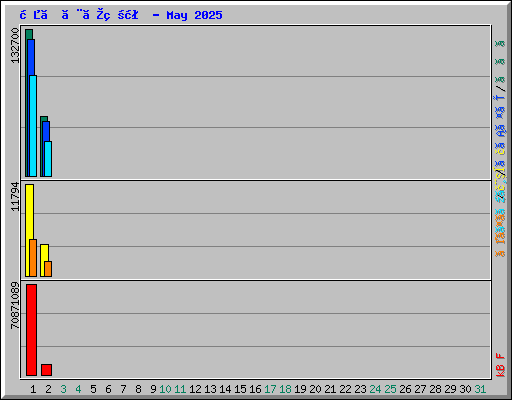Click the orange bar for day 1
This screenshot has height=400, width=512.
point(33,258)
